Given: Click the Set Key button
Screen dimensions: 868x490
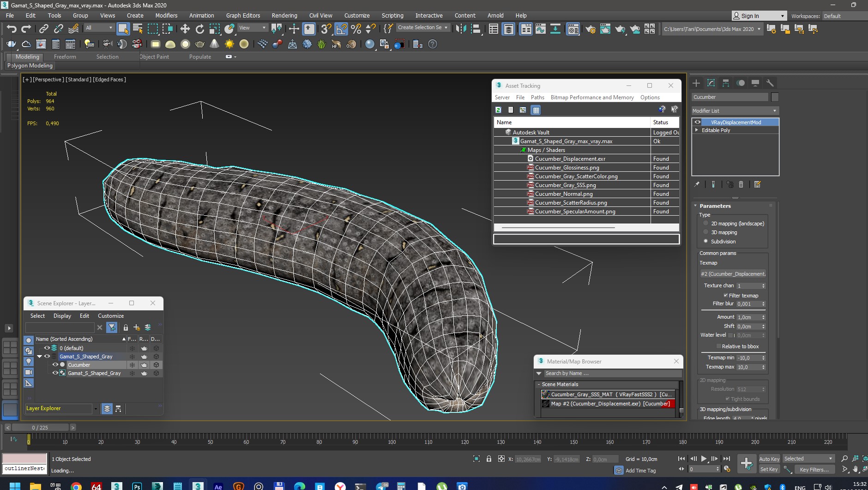Looking at the screenshot, I should [769, 469].
